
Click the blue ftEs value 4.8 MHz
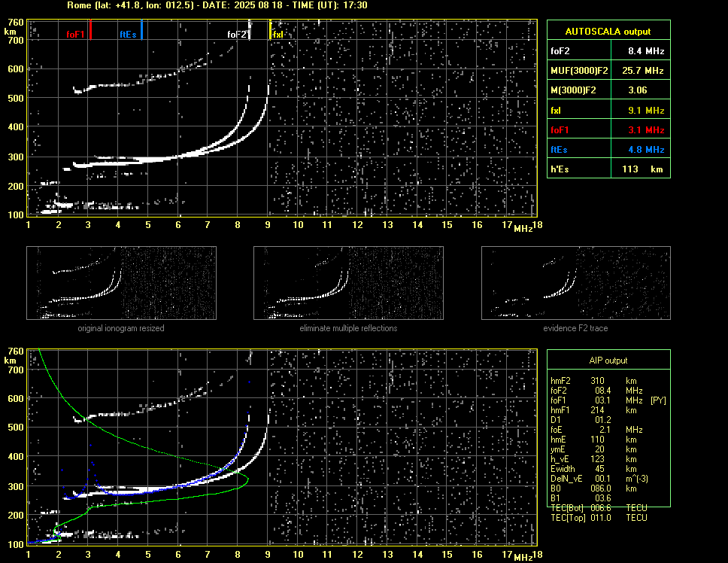(x=646, y=150)
